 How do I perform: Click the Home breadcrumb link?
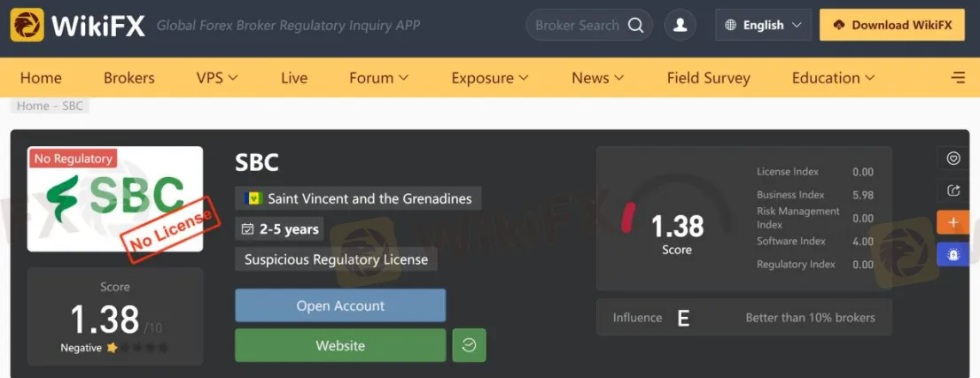pos(33,105)
